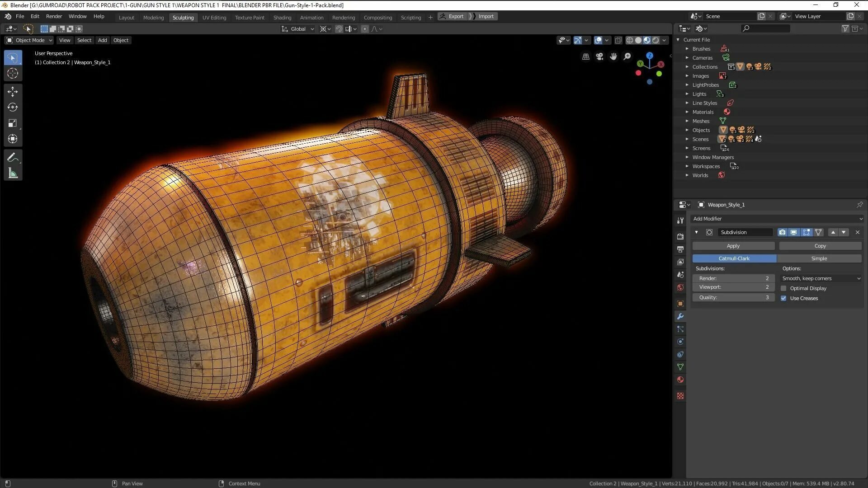
Task: Enable the Optimal Display checkbox
Action: click(x=783, y=288)
